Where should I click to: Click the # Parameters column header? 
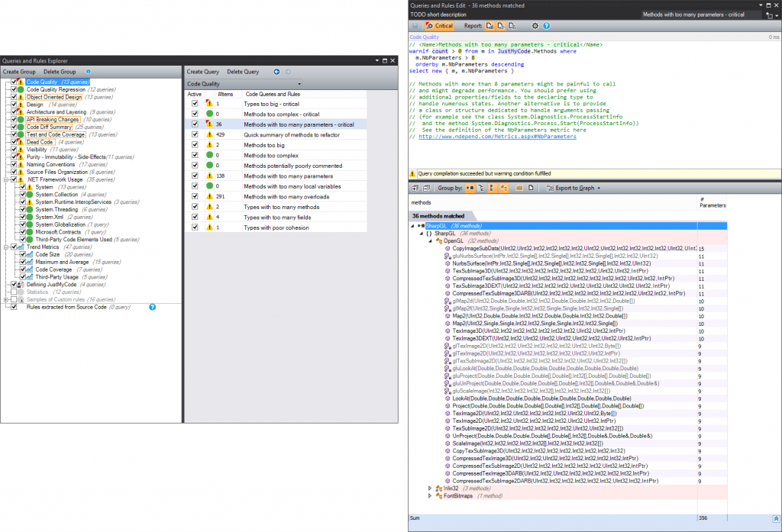[713, 202]
